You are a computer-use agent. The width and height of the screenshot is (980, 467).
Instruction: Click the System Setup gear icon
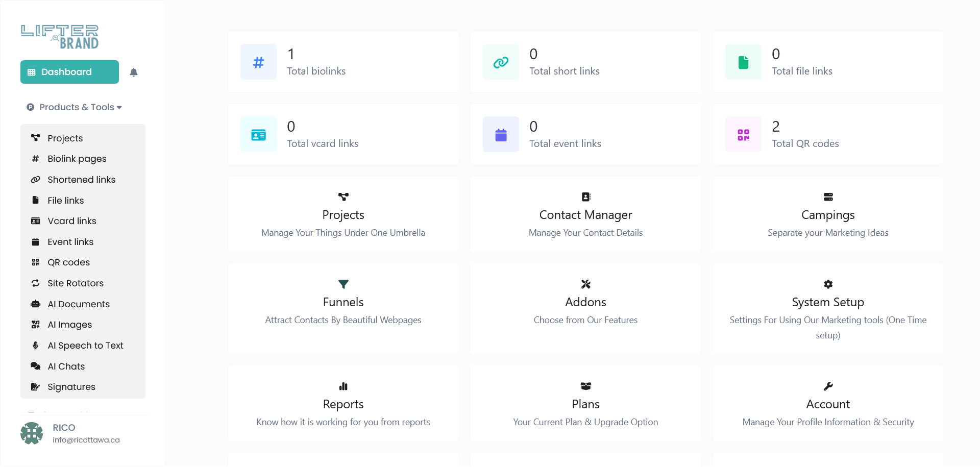828,284
